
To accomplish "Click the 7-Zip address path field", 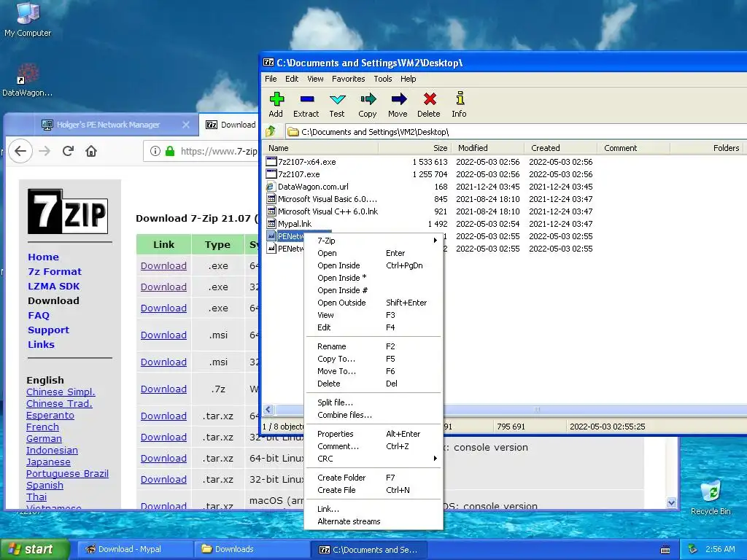I will [x=516, y=131].
